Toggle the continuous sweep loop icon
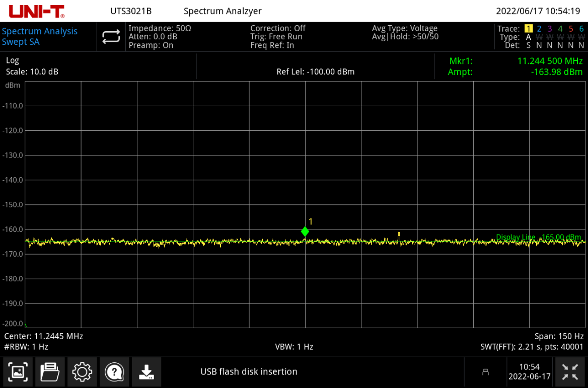 click(111, 37)
